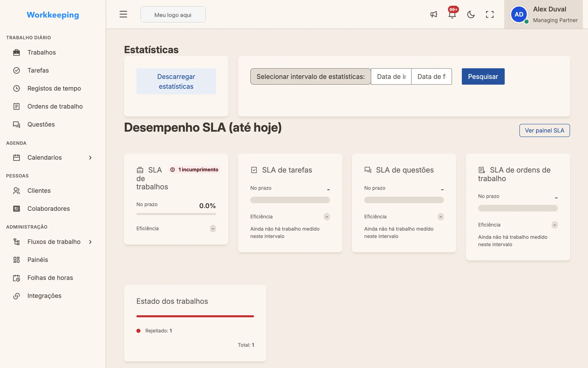Click the Data de fim input field
588x368 pixels.
432,76
